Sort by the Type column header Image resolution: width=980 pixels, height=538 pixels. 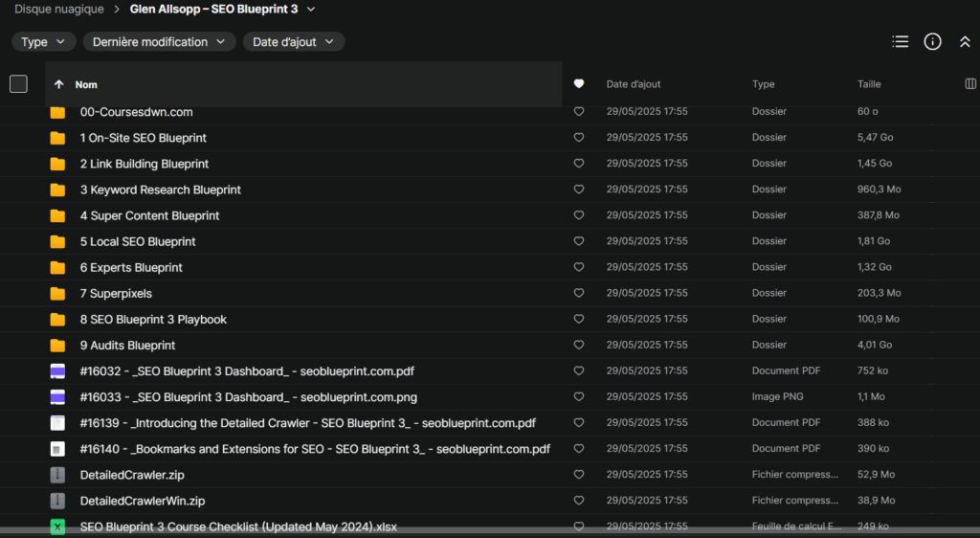click(x=763, y=83)
